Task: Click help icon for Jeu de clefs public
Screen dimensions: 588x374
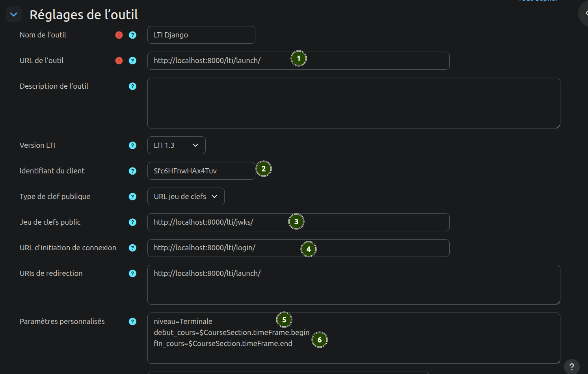Action: tap(132, 222)
